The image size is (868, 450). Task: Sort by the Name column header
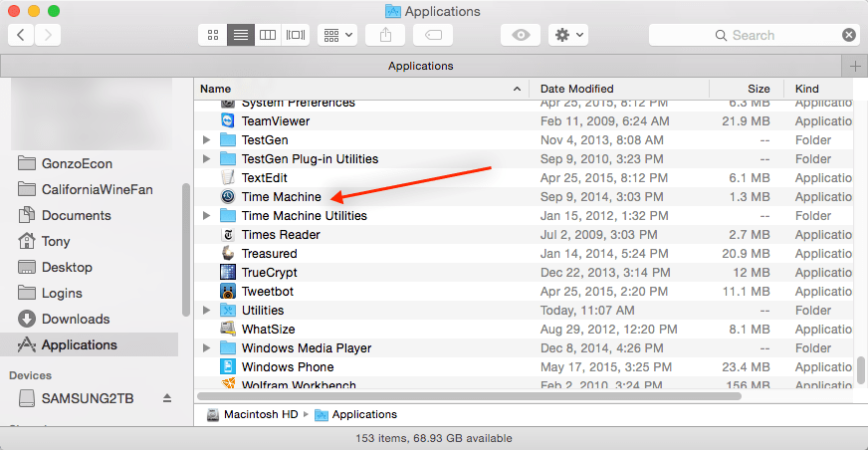coord(361,89)
